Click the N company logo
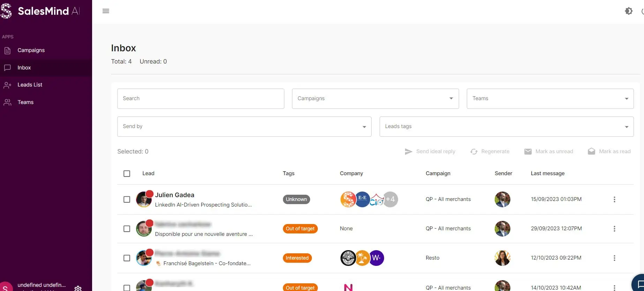This screenshot has width=644, height=291. (348, 287)
